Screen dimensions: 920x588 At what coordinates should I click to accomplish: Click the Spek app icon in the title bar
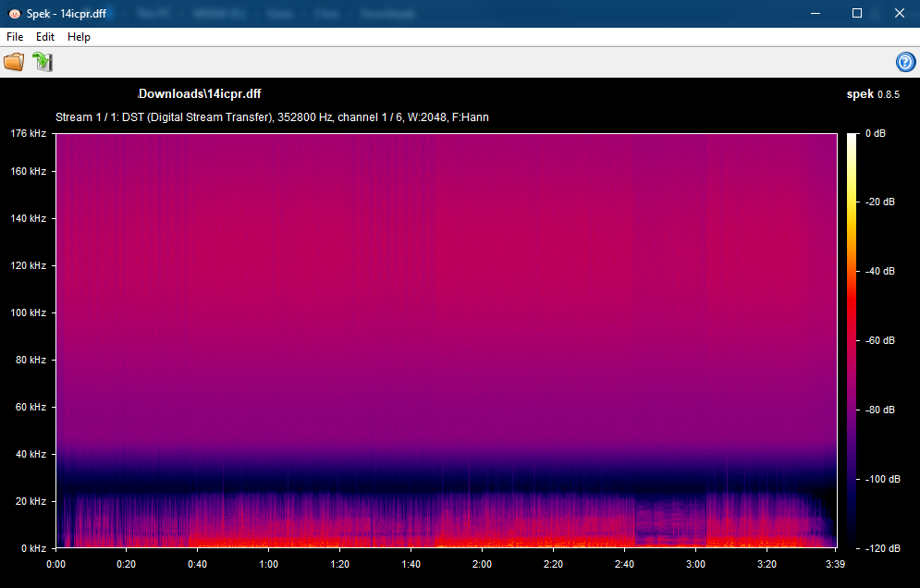pos(14,13)
